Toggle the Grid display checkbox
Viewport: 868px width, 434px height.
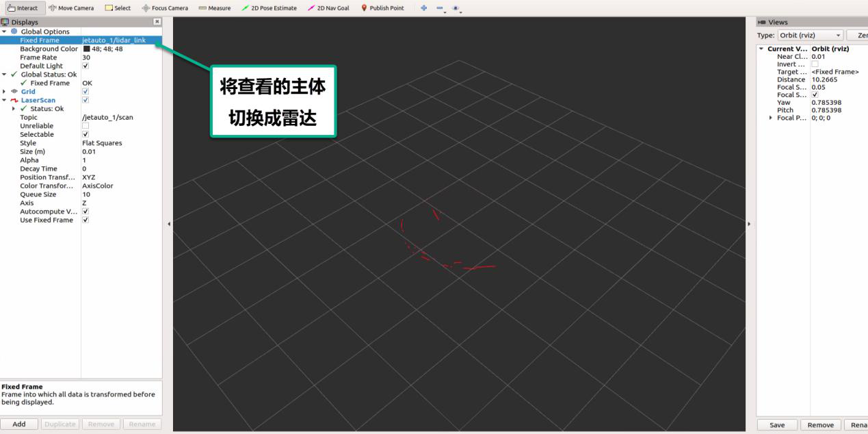[x=86, y=92]
